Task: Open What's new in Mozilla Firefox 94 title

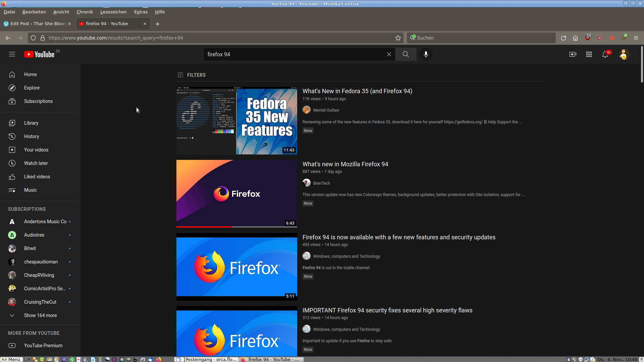Action: click(x=345, y=164)
